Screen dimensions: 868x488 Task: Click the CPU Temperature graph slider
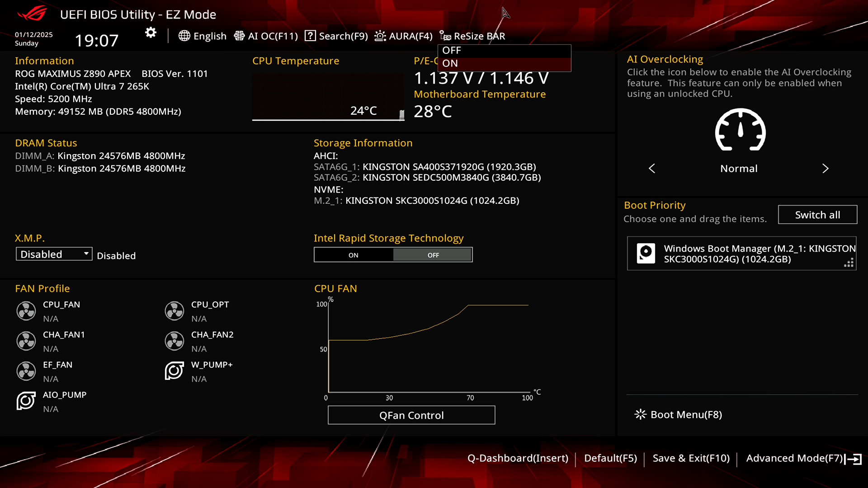(x=401, y=115)
